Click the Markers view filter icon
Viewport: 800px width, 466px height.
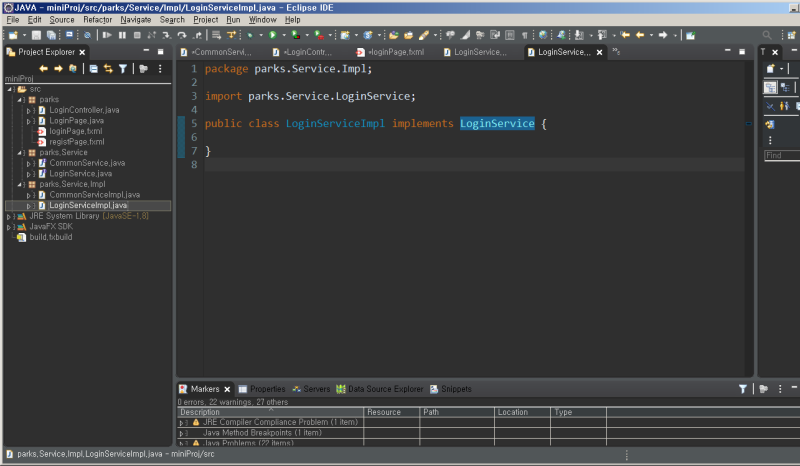(743, 389)
